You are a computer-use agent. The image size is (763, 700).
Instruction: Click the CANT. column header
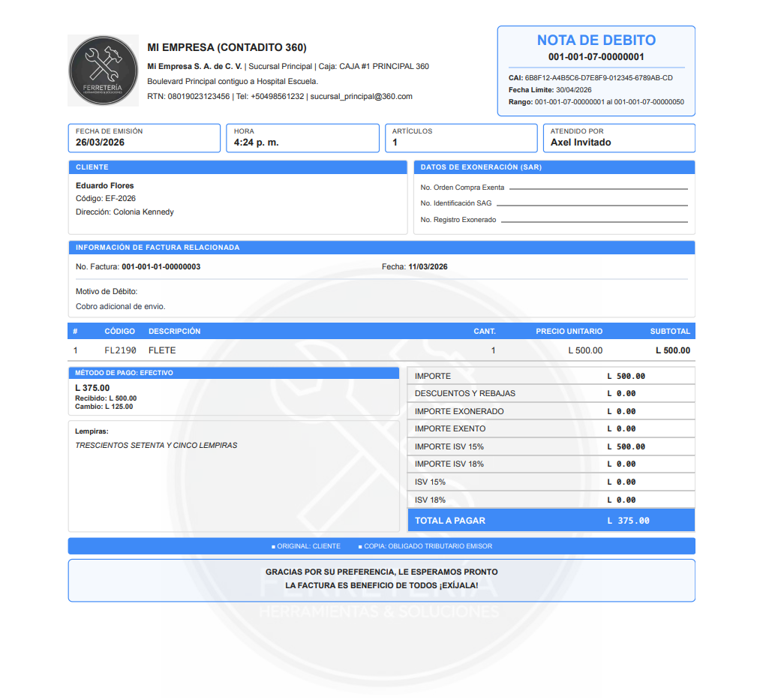[x=485, y=332]
